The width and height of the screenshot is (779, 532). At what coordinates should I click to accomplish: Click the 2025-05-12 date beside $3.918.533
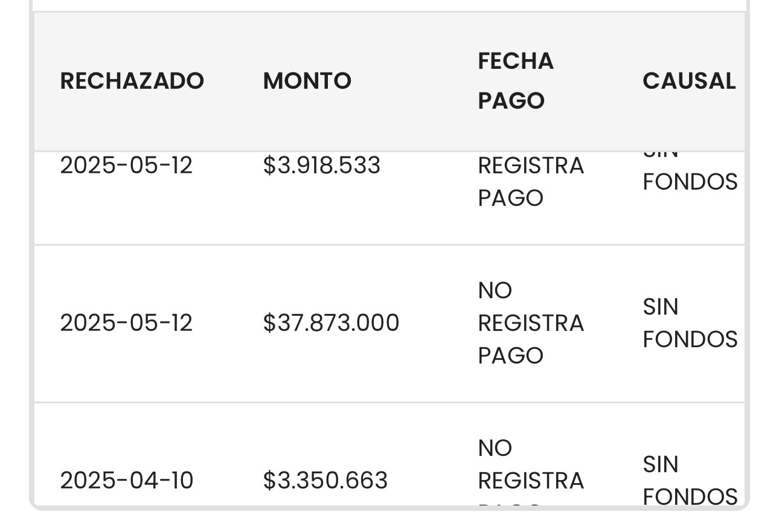pyautogui.click(x=126, y=165)
